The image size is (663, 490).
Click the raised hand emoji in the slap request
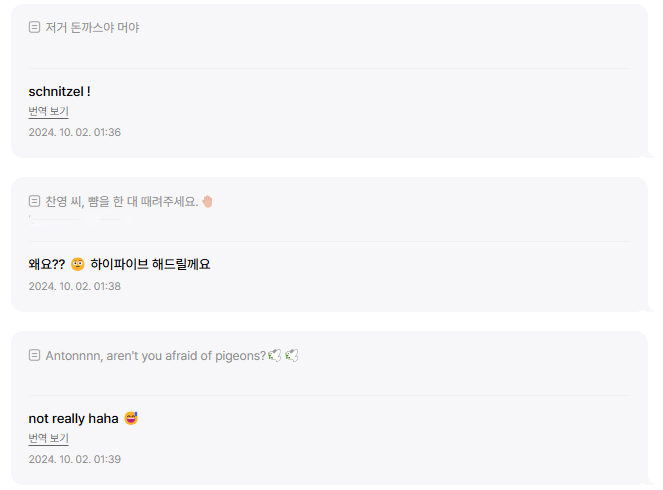207,201
